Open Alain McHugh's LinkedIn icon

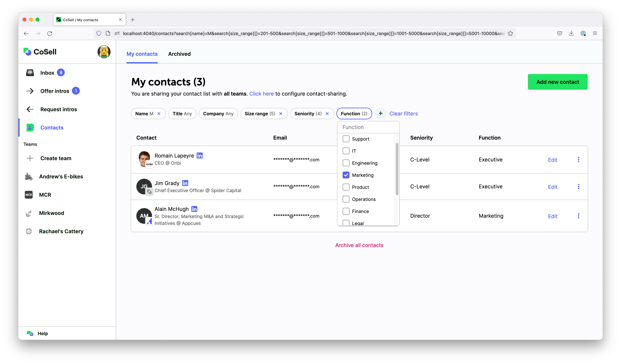pyautogui.click(x=194, y=209)
